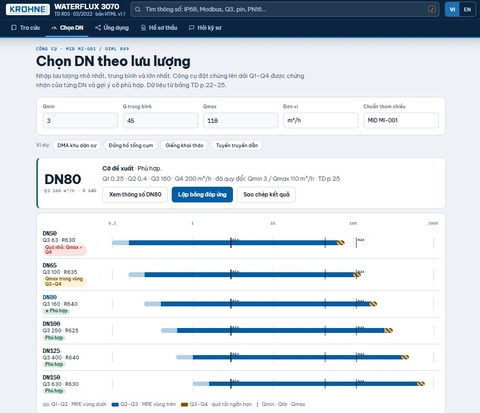Click the 'Chọn DN theo lưu lượng' heading
Screen dimensions: 480x413
(113, 61)
